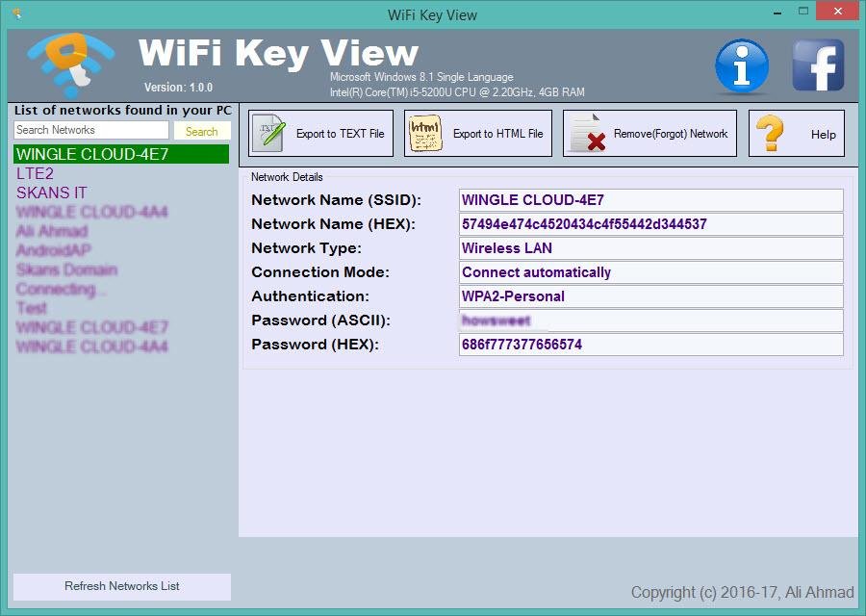The image size is (866, 616).
Task: Select the highlighted WINGLE CLOUD-4E7 network
Action: pos(121,154)
